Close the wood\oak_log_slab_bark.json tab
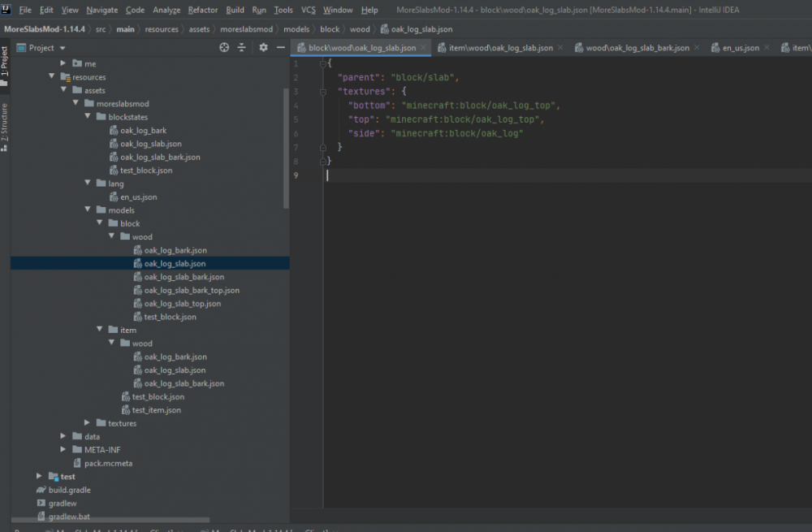Viewport: 812px width, 532px height. pos(697,48)
